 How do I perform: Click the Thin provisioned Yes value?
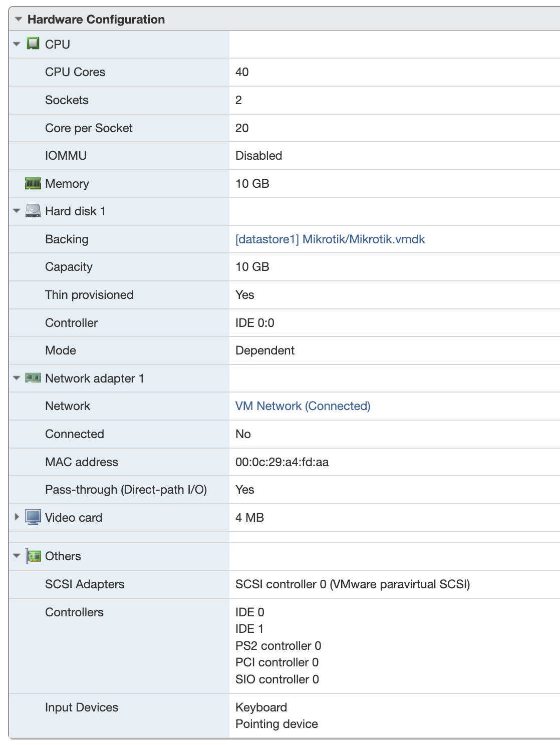coord(245,294)
